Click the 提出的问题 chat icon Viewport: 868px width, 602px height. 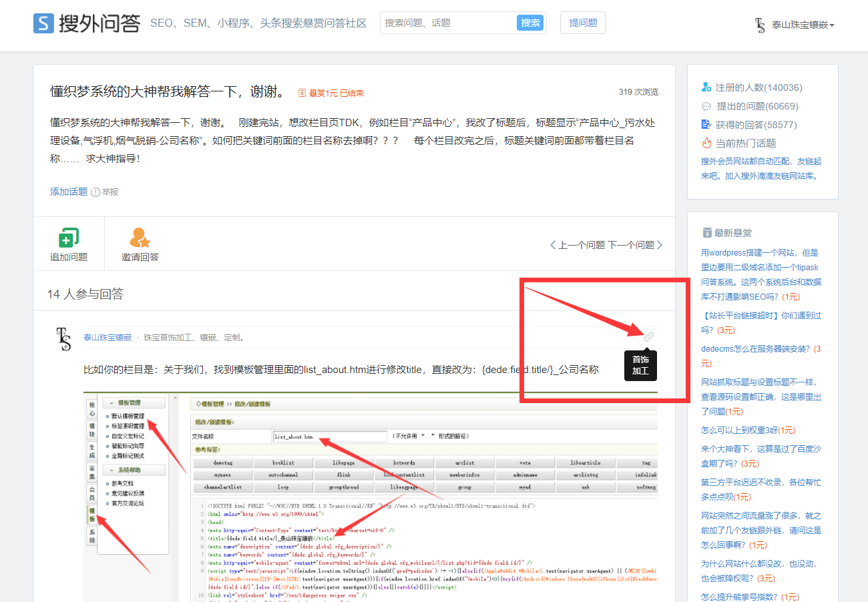(706, 106)
